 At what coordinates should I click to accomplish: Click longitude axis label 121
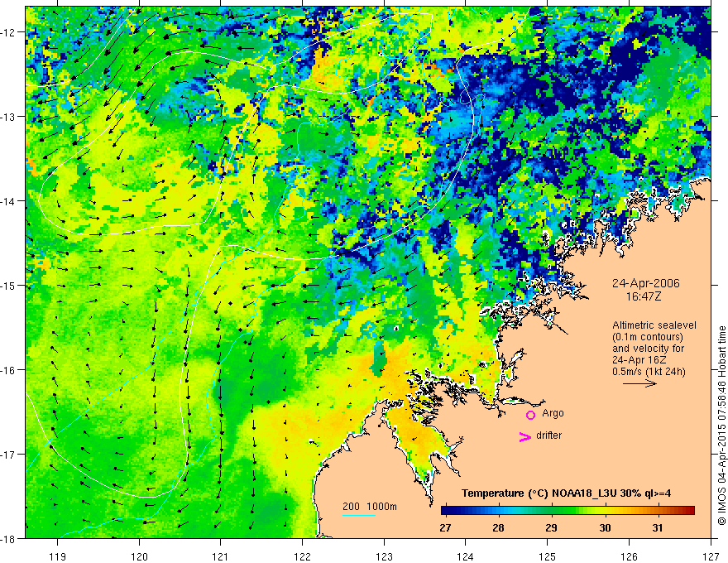pyautogui.click(x=221, y=556)
